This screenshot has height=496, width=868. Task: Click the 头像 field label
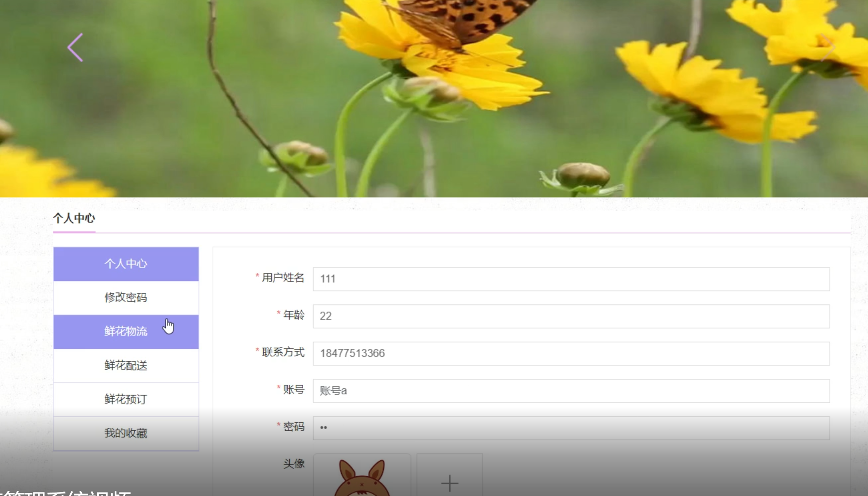tap(294, 464)
